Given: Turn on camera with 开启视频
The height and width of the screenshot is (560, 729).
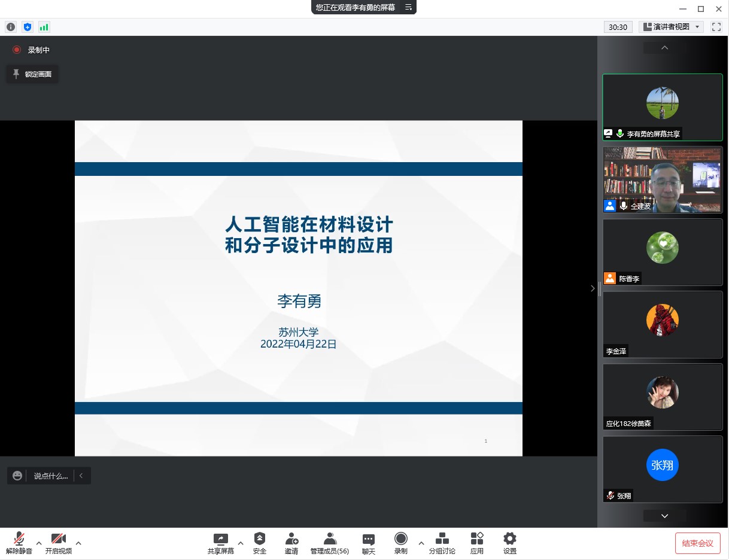Looking at the screenshot, I should (59, 543).
